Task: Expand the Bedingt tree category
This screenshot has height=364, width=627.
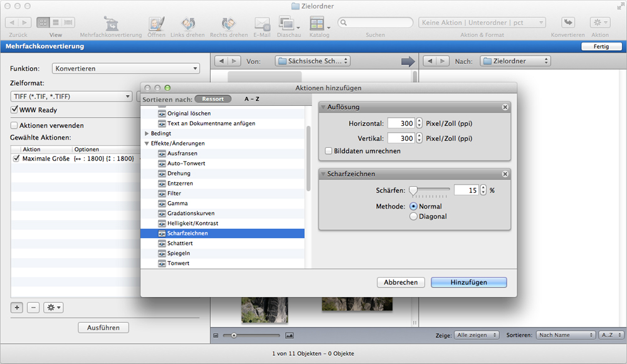Action: tap(147, 133)
